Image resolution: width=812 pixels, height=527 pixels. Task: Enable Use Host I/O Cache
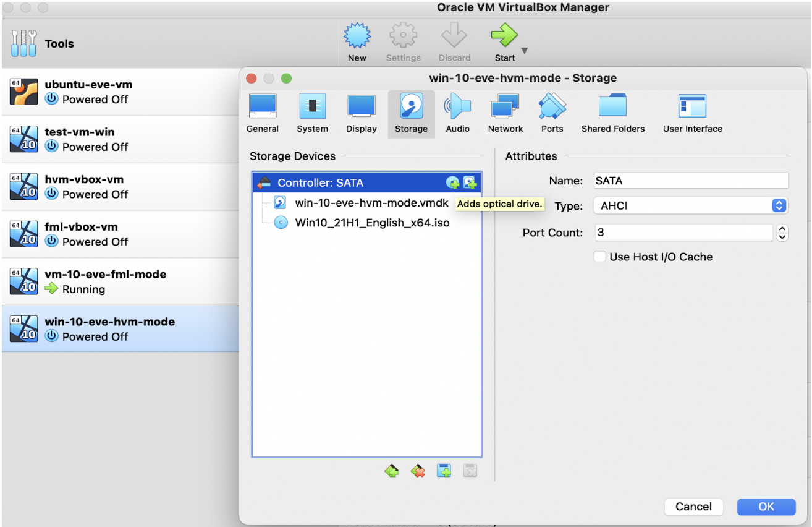(x=599, y=257)
